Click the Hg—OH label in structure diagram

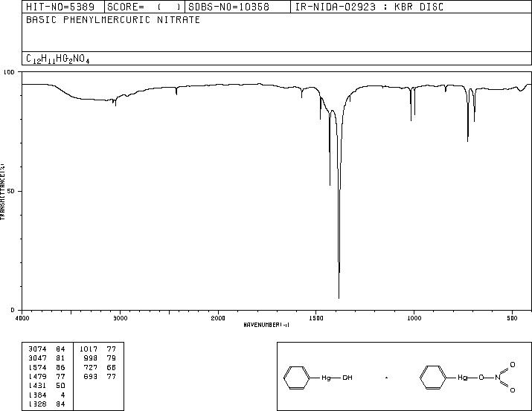337,378
